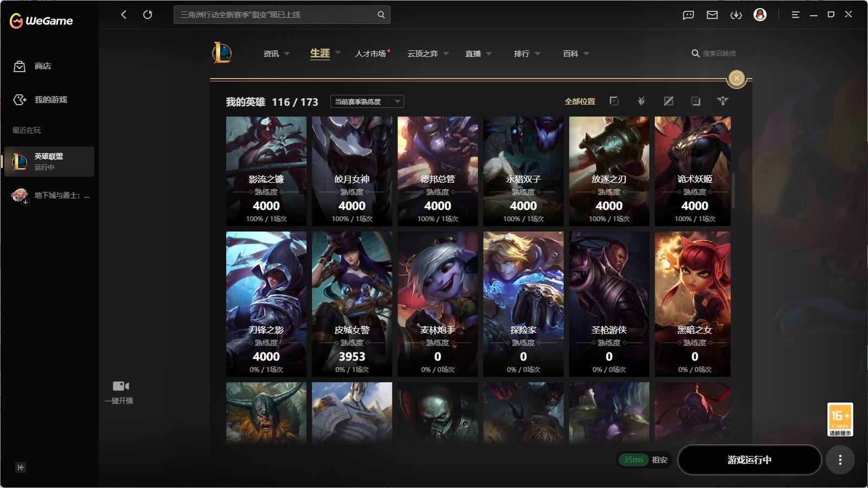
Task: Open the 探险家 hero card
Action: [524, 304]
